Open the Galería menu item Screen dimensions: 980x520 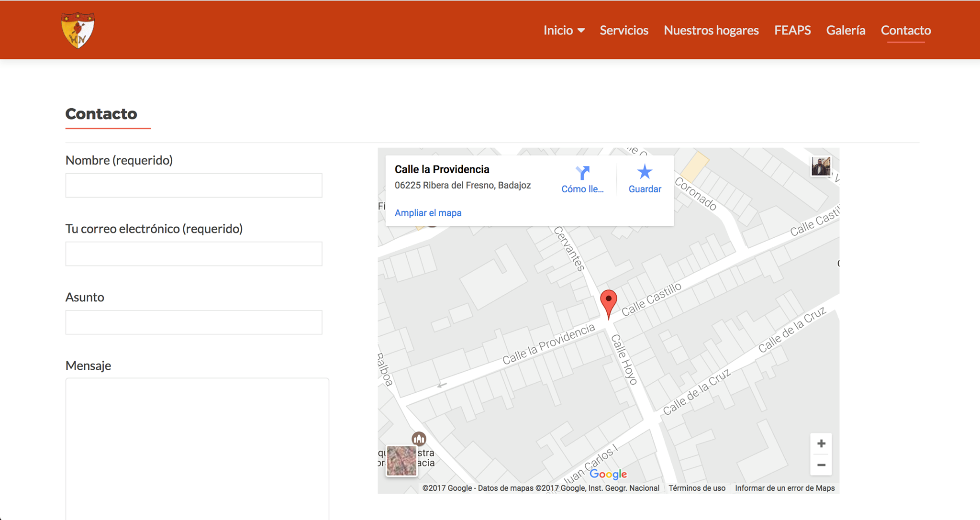(846, 30)
